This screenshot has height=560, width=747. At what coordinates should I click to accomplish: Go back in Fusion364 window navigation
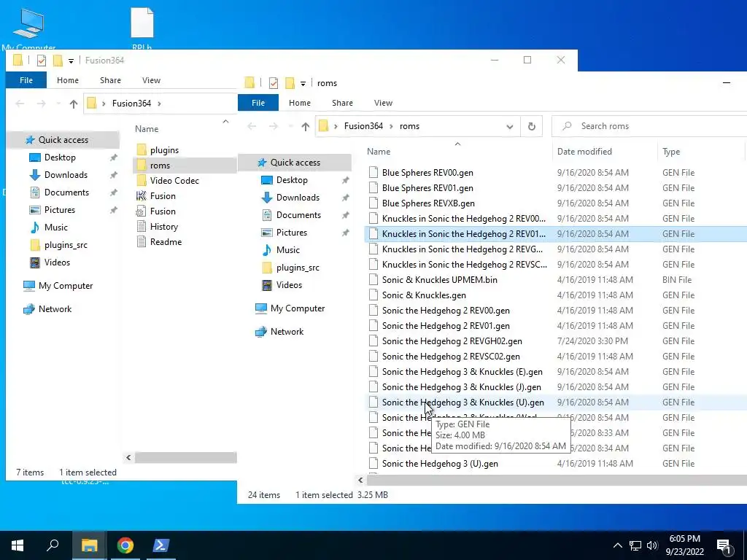[x=20, y=104]
